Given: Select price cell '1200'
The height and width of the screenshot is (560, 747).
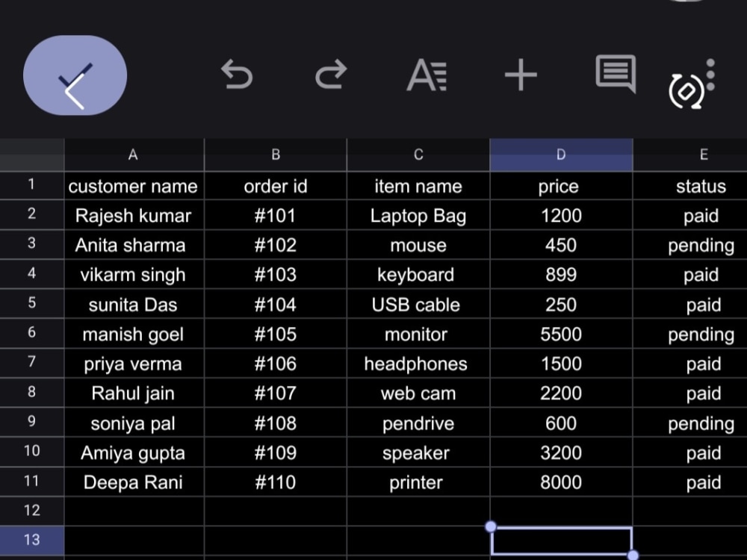Looking at the screenshot, I should coord(561,216).
